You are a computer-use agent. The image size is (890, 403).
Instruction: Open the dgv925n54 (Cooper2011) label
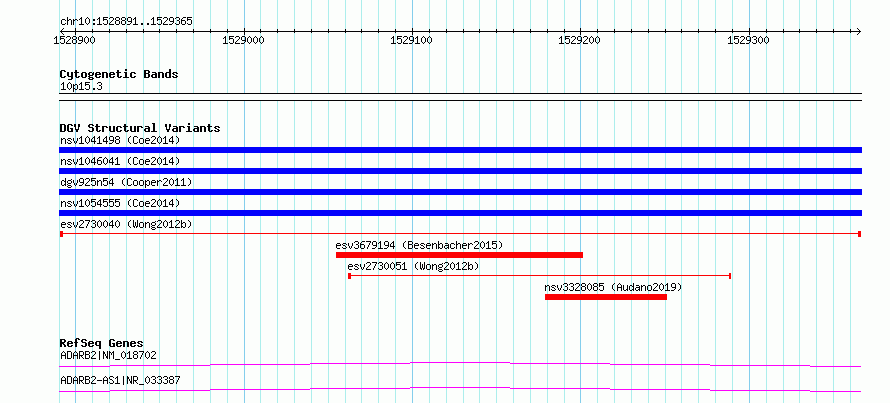click(x=126, y=182)
